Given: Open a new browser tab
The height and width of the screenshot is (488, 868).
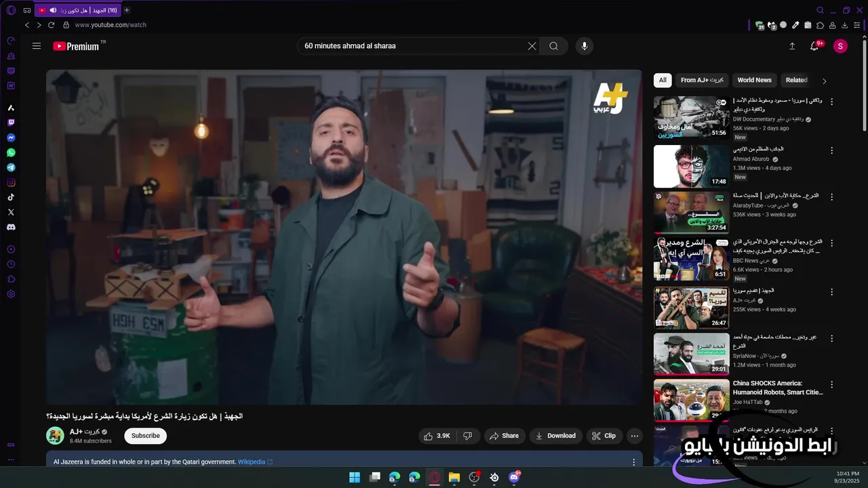Looking at the screenshot, I should pos(127,10).
